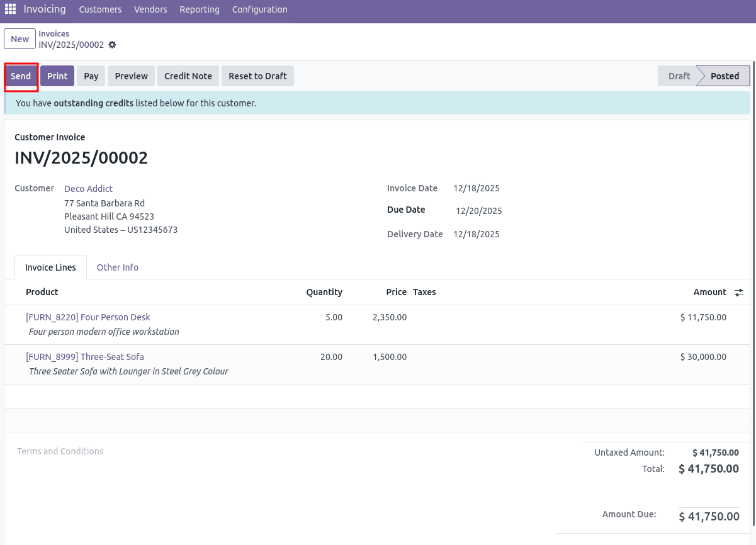The height and width of the screenshot is (545, 756).
Task: Expand the Customers menu
Action: (100, 9)
